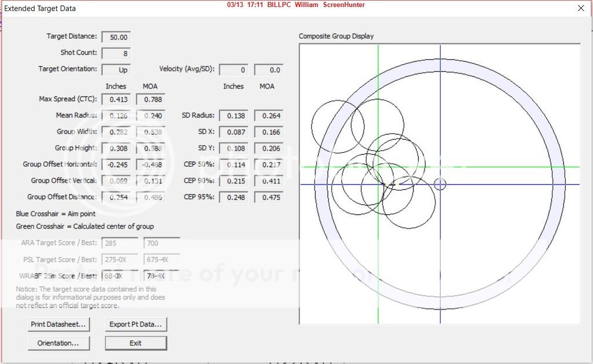The image size is (593, 364).
Task: Click the SD Radius inches value 0.138
Action: 234,116
